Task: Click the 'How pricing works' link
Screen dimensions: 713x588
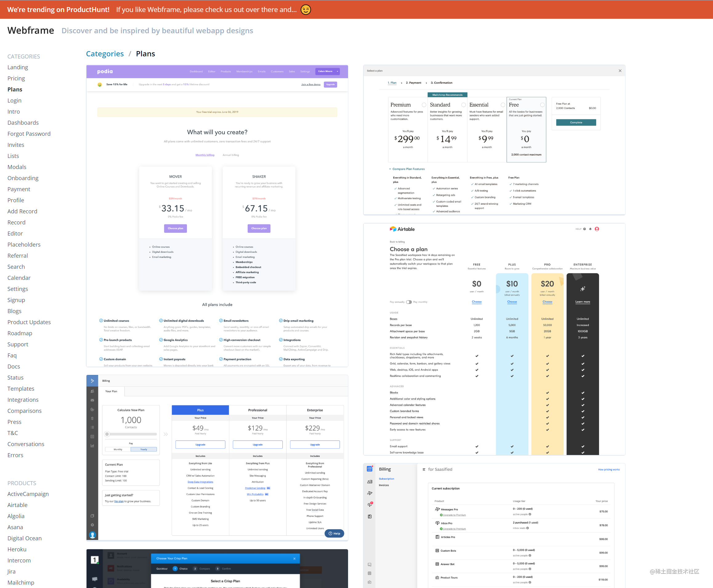Action: click(609, 469)
